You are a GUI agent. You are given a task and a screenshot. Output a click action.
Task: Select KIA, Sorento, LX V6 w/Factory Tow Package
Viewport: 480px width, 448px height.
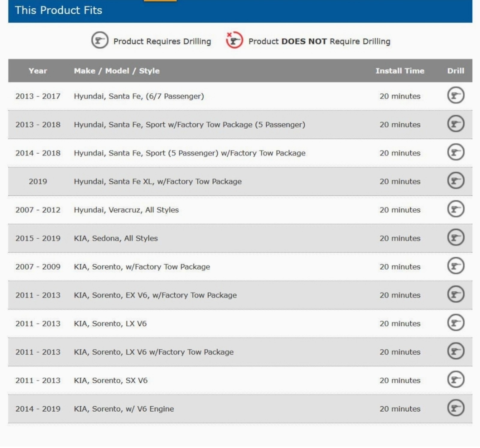click(x=154, y=352)
